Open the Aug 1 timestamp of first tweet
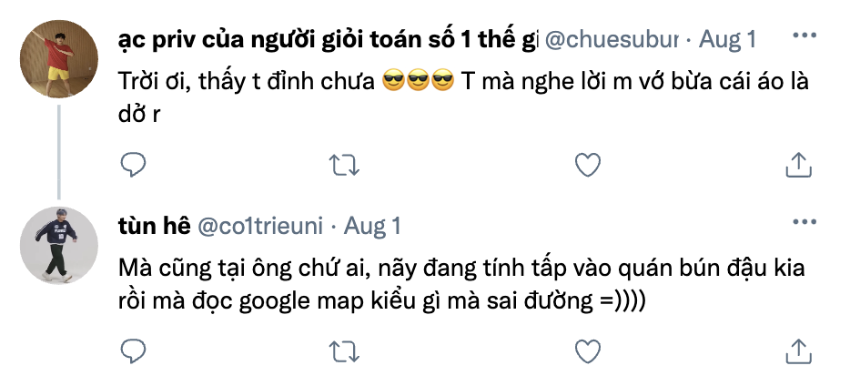Image resolution: width=844 pixels, height=376 pixels. (728, 40)
